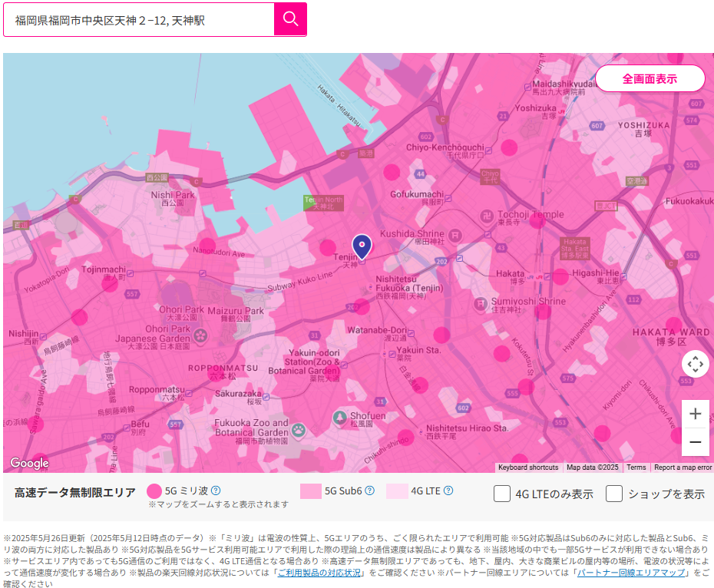Click the 5G ミリ波 pink circle swatch
714x588 pixels.
click(x=154, y=491)
